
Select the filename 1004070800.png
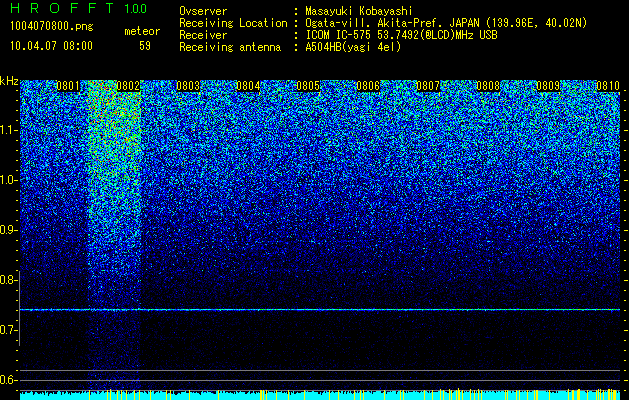click(x=52, y=27)
